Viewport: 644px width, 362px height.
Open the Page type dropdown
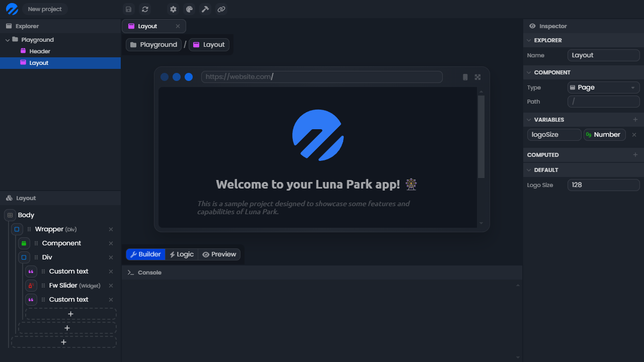pyautogui.click(x=603, y=87)
